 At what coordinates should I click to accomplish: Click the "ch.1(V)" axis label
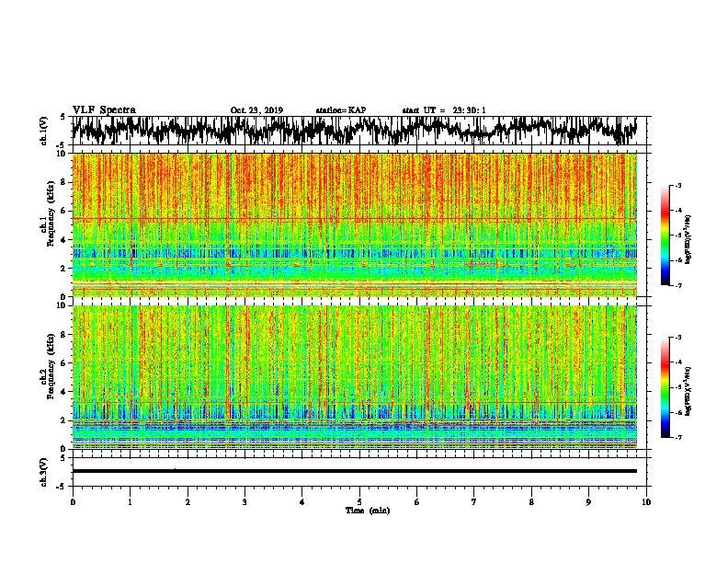coord(44,131)
